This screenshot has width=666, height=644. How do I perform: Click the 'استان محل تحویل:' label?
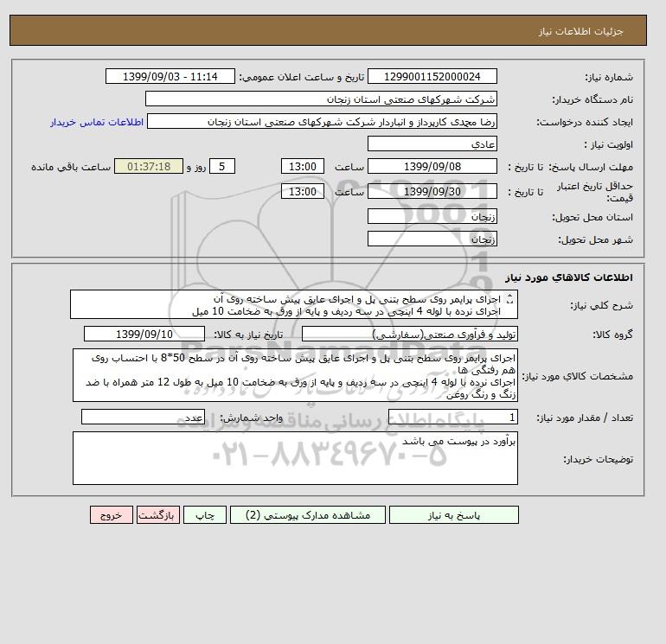[x=592, y=217]
